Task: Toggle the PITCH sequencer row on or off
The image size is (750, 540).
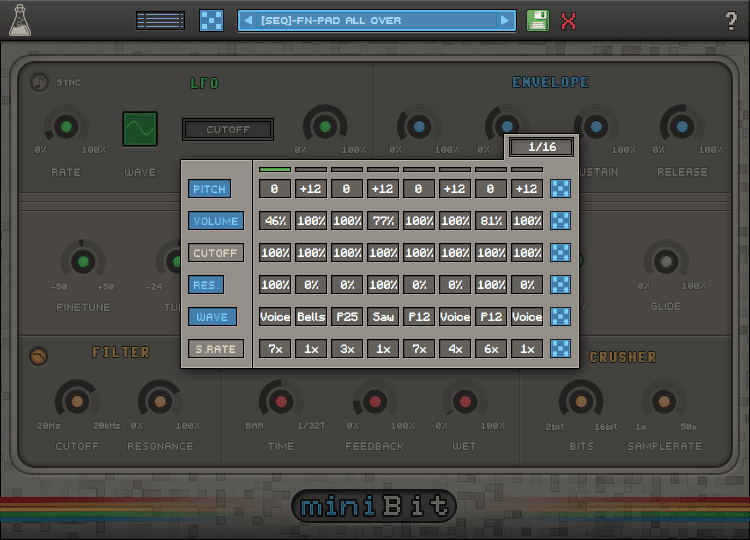Action: pyautogui.click(x=209, y=189)
